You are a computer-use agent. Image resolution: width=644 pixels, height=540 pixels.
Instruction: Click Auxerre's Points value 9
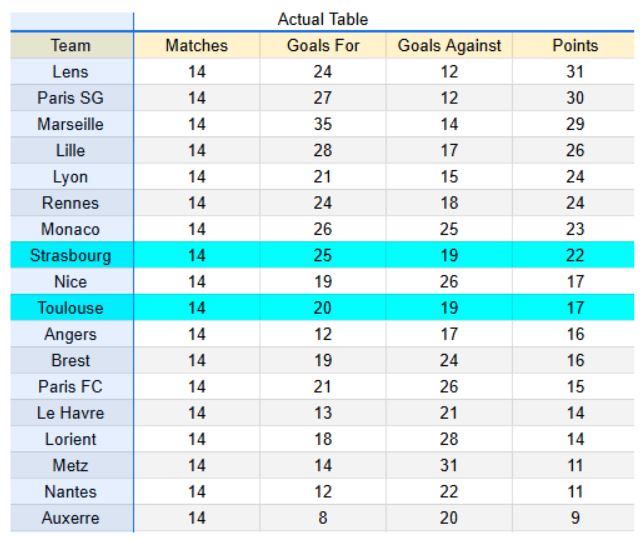point(575,518)
